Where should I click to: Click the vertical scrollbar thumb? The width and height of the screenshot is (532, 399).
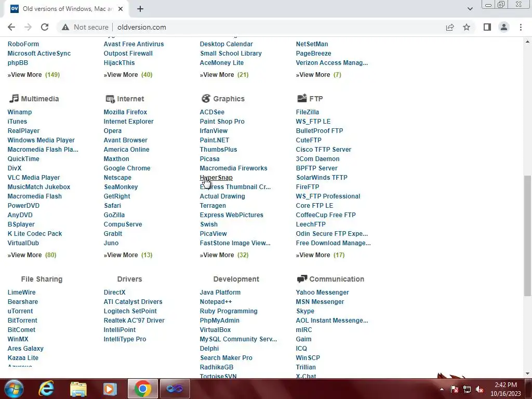pyautogui.click(x=528, y=236)
